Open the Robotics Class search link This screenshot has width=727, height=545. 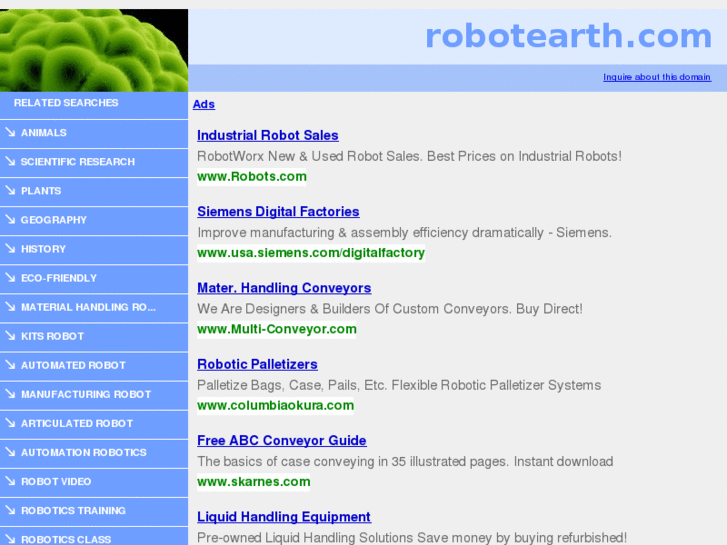pos(66,539)
